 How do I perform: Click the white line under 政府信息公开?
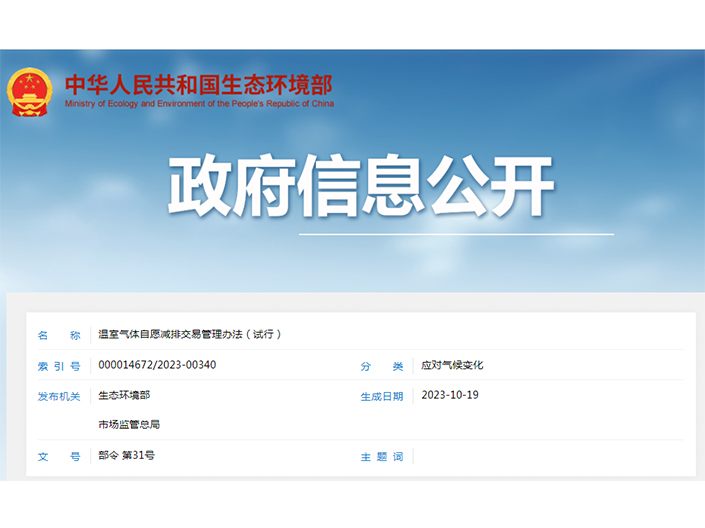coord(458,234)
